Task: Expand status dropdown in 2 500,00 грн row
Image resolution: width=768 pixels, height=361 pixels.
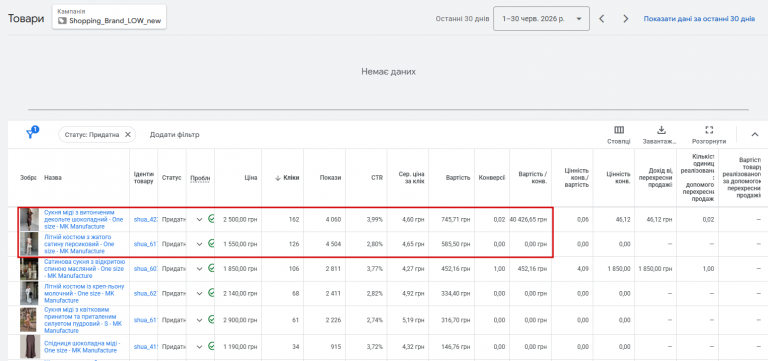Action: pos(199,219)
